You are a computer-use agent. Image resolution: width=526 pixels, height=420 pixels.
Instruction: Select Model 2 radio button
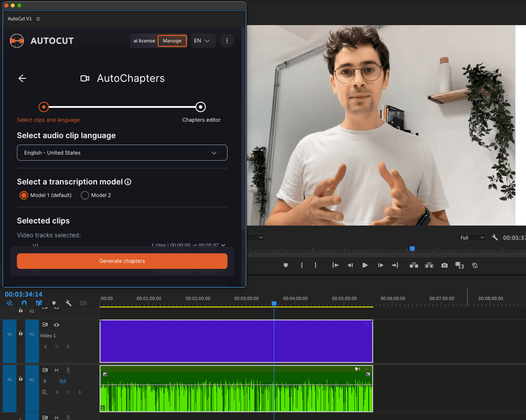tap(85, 195)
